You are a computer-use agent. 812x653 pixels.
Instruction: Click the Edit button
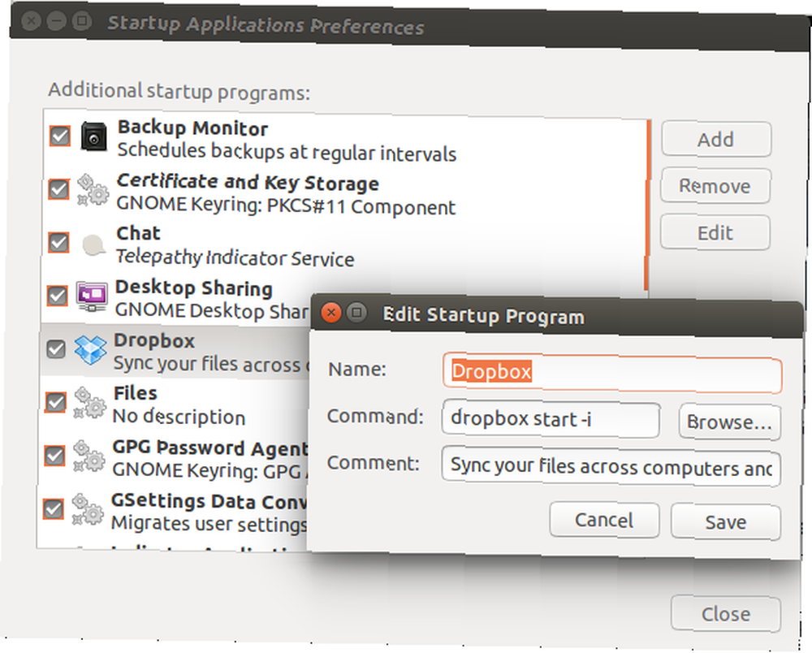715,232
